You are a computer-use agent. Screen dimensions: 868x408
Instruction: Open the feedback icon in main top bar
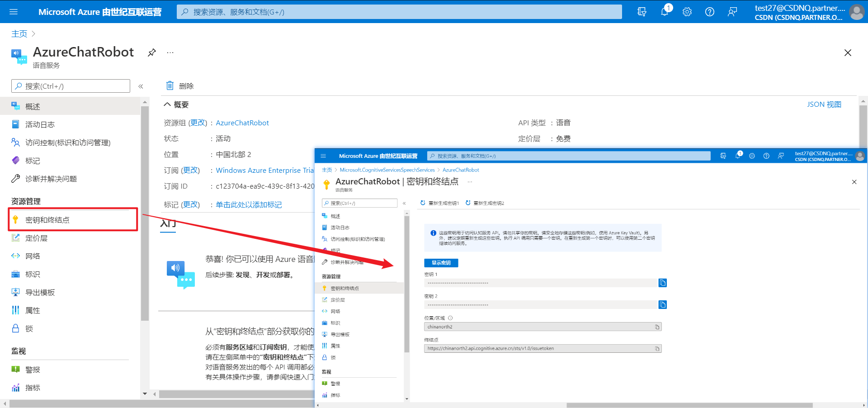tap(732, 12)
